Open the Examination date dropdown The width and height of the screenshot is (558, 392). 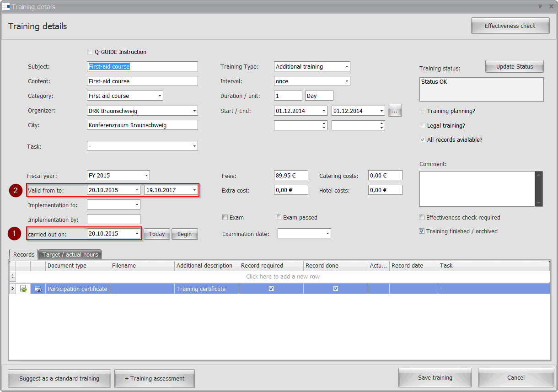click(327, 234)
